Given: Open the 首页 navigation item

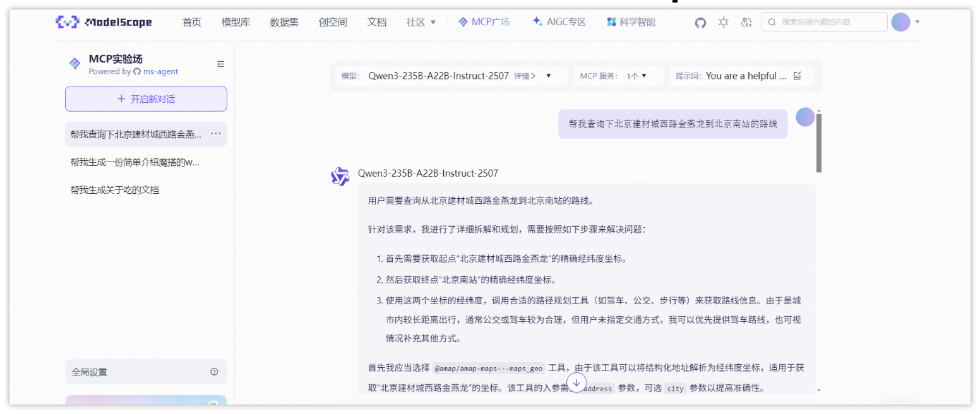Looking at the screenshot, I should [x=192, y=22].
